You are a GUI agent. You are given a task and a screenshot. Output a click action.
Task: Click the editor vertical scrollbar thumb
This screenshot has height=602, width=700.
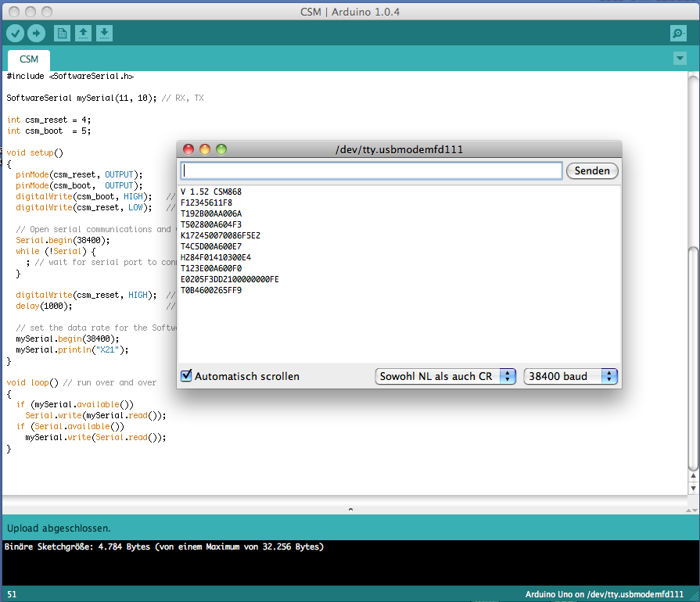click(x=693, y=358)
